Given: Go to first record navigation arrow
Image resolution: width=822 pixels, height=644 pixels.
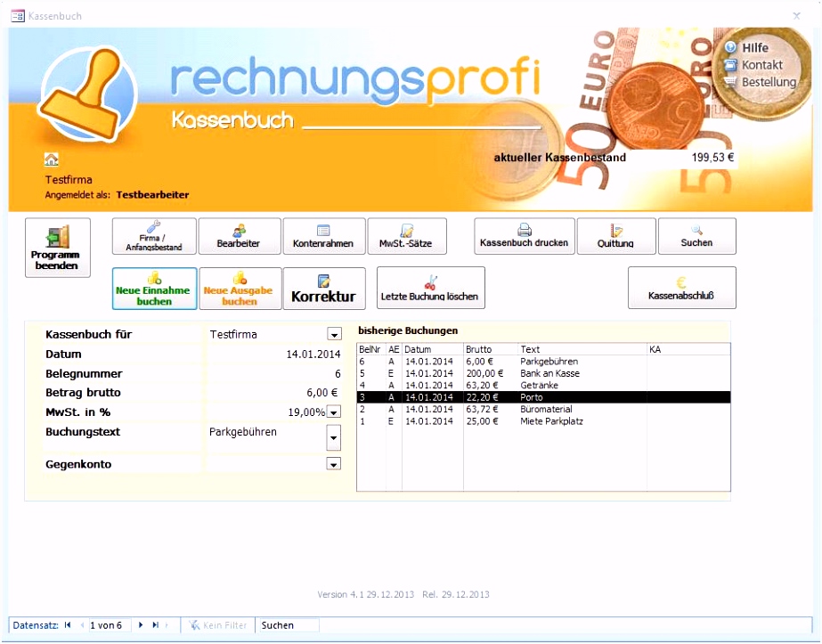Looking at the screenshot, I should (x=68, y=625).
